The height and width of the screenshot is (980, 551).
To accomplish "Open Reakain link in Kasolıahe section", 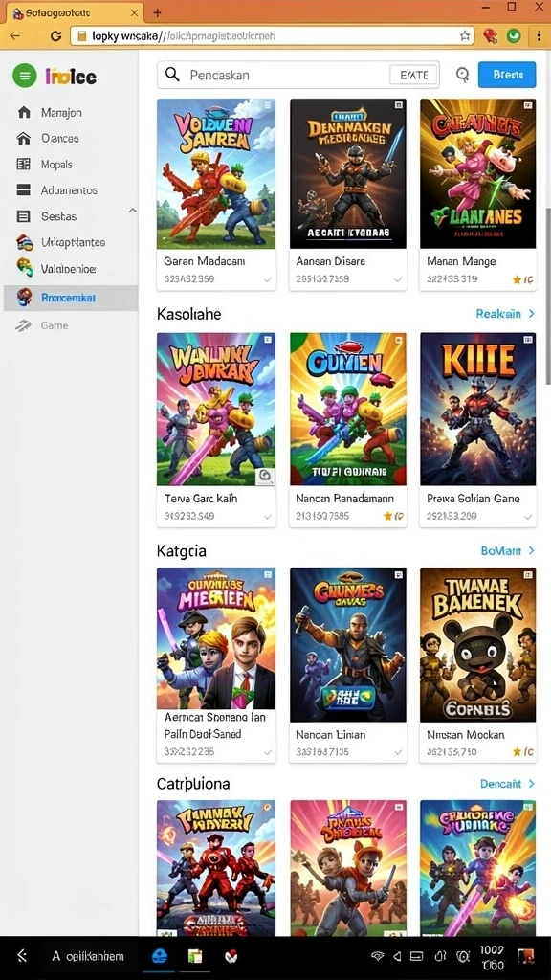I will click(498, 314).
